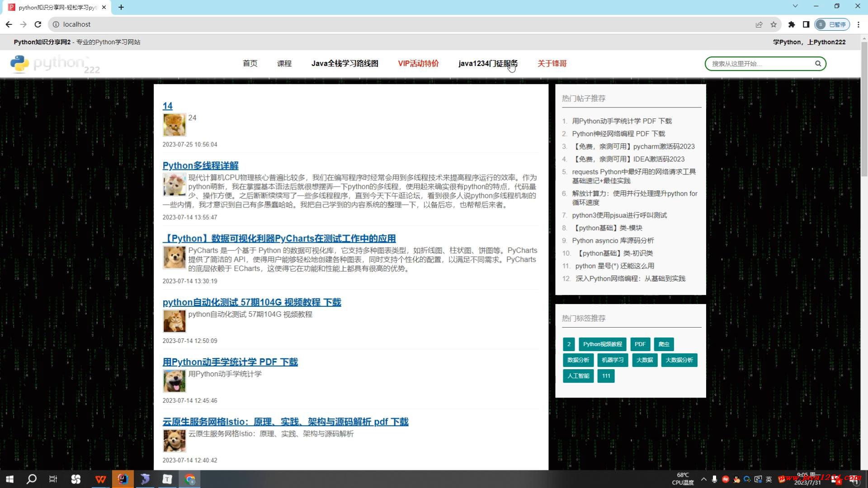Click the python222 site logo
The height and width of the screenshot is (488, 868).
pos(55,64)
